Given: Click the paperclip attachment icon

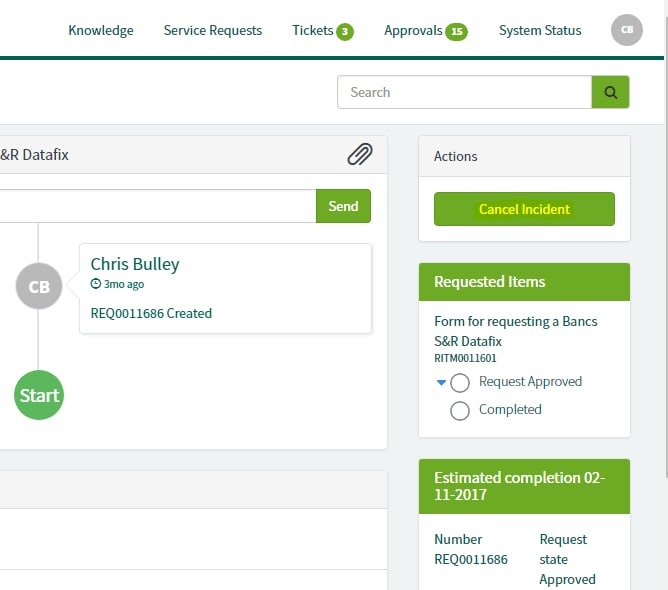Looking at the screenshot, I should (360, 155).
